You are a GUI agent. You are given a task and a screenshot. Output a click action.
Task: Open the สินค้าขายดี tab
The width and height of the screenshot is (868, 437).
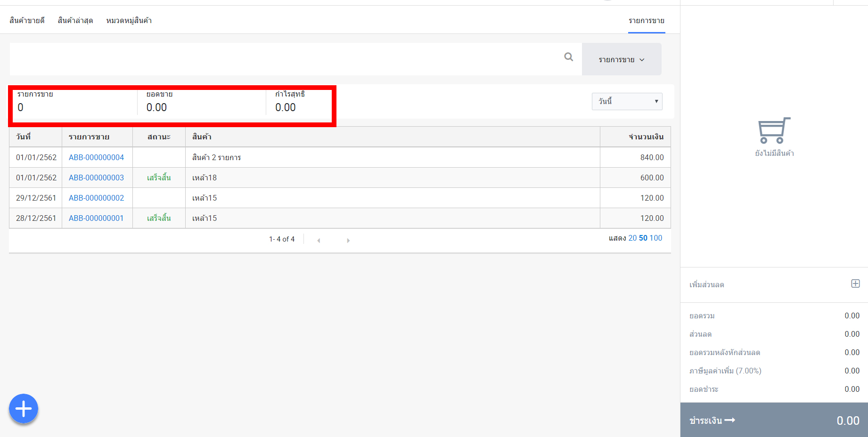click(x=27, y=20)
